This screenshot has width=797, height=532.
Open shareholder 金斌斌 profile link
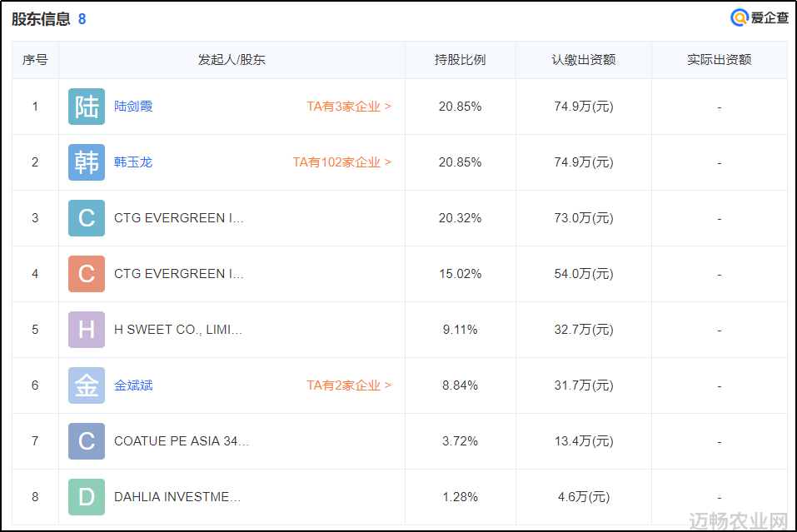click(133, 385)
